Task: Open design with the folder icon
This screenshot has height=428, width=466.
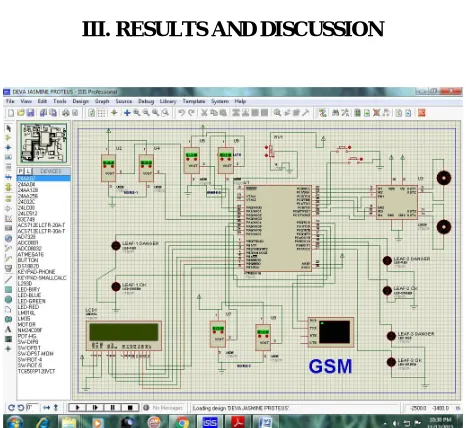Action: click(21, 113)
